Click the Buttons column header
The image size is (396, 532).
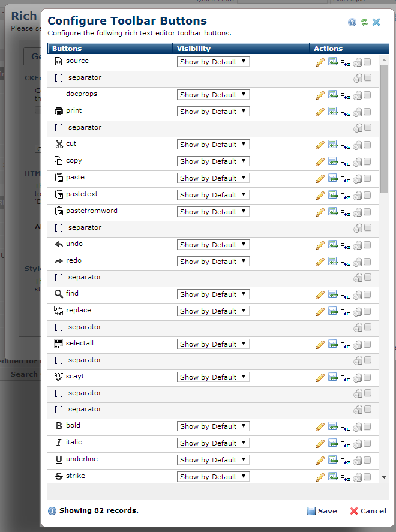(x=110, y=49)
